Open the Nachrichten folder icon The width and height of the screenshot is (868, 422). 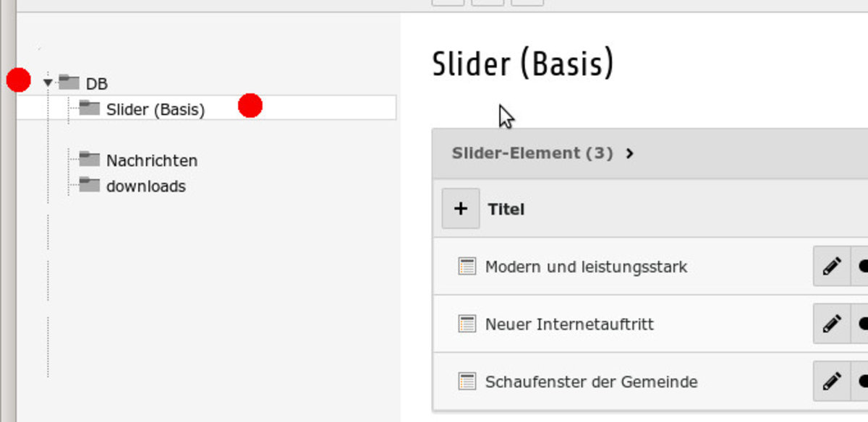click(x=89, y=159)
